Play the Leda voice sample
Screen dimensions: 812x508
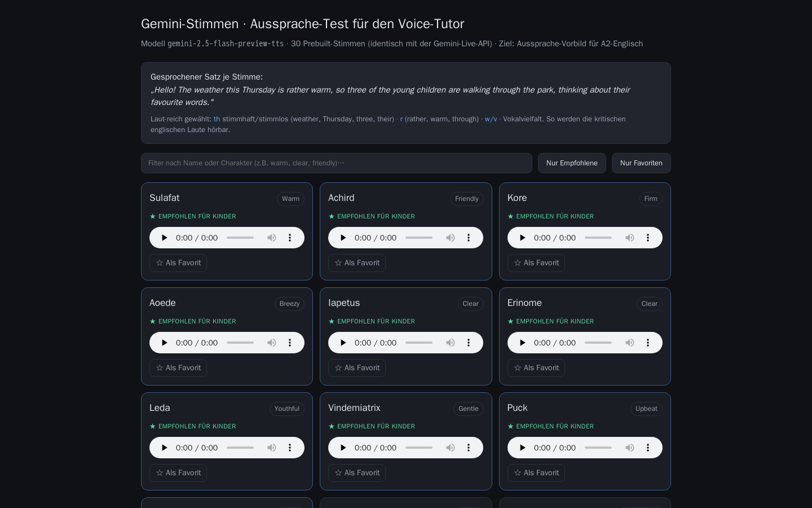coord(164,448)
